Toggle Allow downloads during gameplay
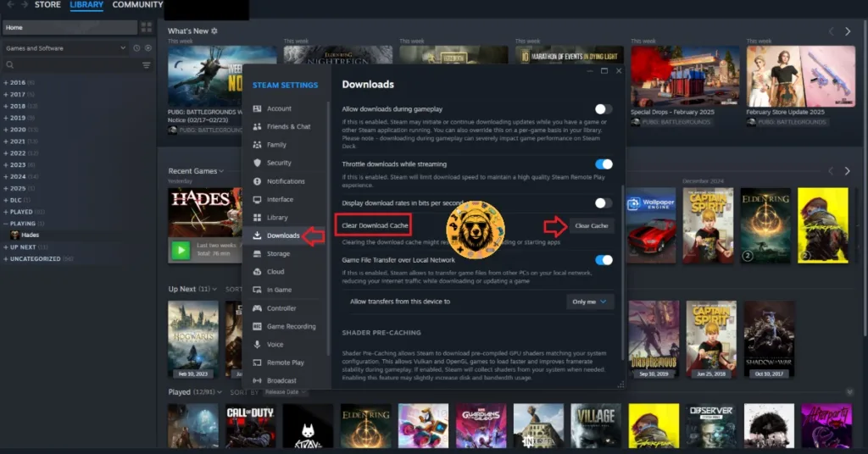This screenshot has height=454, width=868. (x=603, y=109)
